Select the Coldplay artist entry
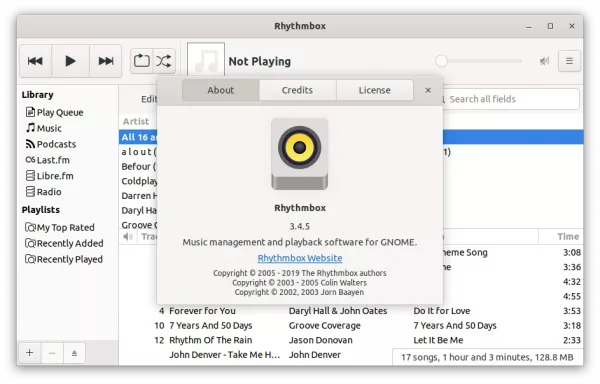Screen dimensions: 600x384 [x=139, y=181]
